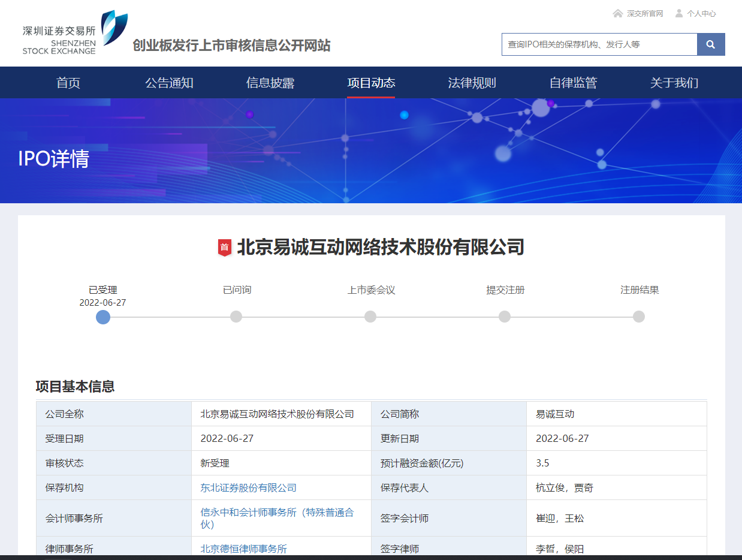Viewport: 742px width, 560px height.
Task: Click the 已问询 step label
Action: (x=237, y=290)
